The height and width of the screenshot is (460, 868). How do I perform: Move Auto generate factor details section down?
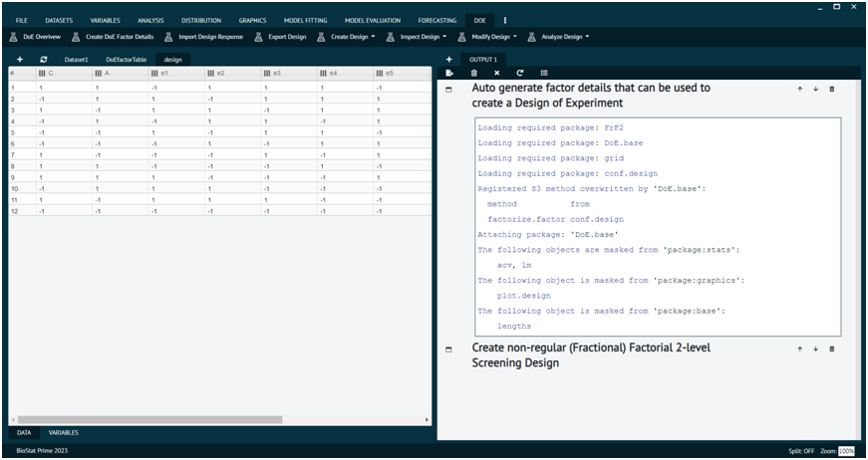coord(815,89)
